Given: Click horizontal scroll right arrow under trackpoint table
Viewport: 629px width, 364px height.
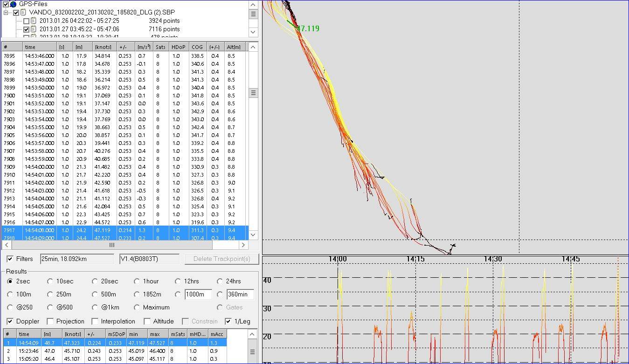Looking at the screenshot, I should point(243,245).
